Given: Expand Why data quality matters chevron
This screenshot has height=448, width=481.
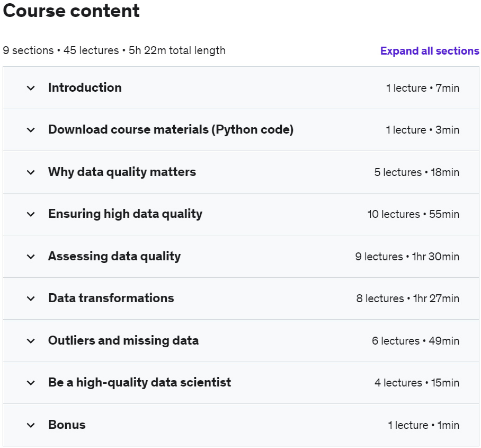Looking at the screenshot, I should click(31, 172).
